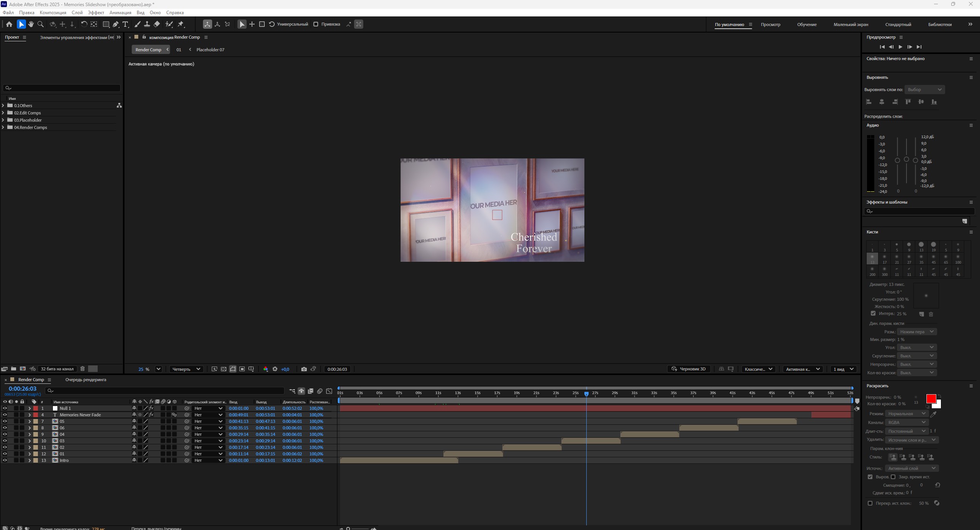The image size is (980, 530).
Task: Open the Четверть resolution dropdown
Action: pos(186,369)
